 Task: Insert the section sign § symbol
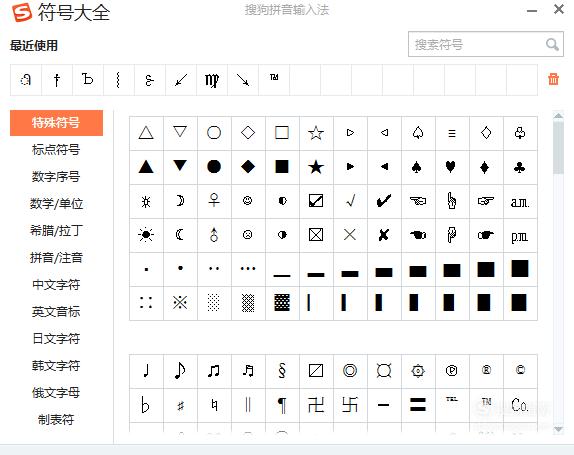(282, 370)
